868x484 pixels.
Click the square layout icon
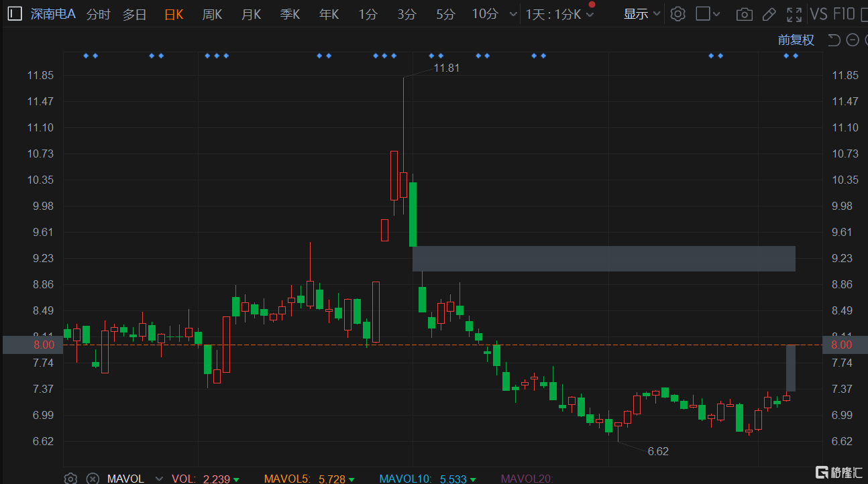click(702, 14)
